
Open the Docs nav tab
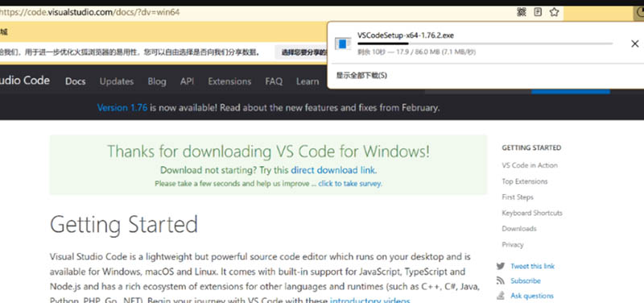pos(75,81)
